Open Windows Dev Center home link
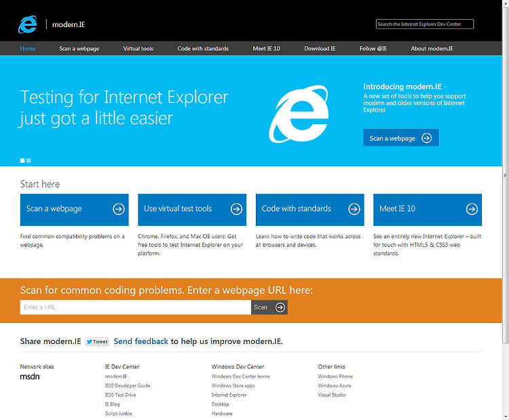 coord(240,376)
